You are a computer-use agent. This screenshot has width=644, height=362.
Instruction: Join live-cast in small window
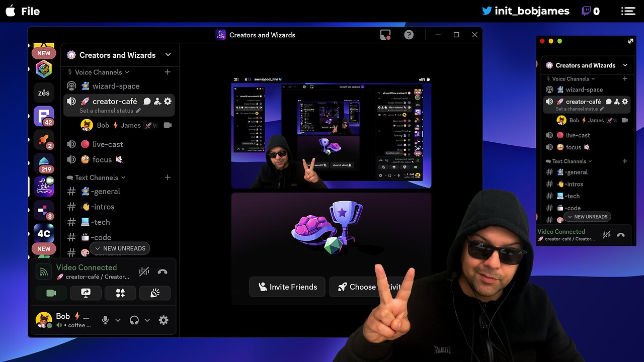[587, 135]
